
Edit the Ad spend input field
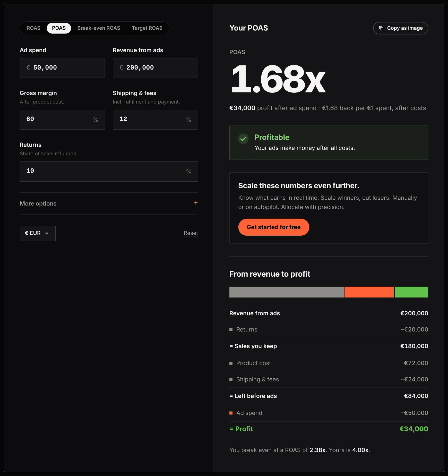[62, 68]
